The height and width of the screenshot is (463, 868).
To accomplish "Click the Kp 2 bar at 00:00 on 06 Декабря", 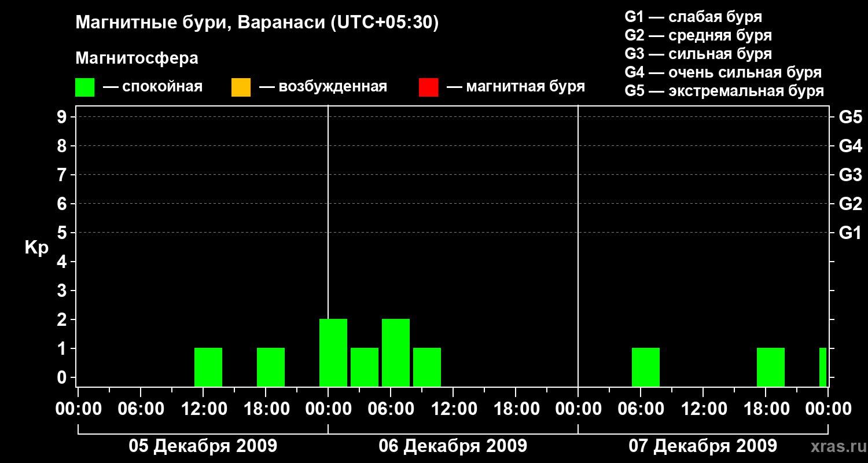I will pyautogui.click(x=333, y=352).
